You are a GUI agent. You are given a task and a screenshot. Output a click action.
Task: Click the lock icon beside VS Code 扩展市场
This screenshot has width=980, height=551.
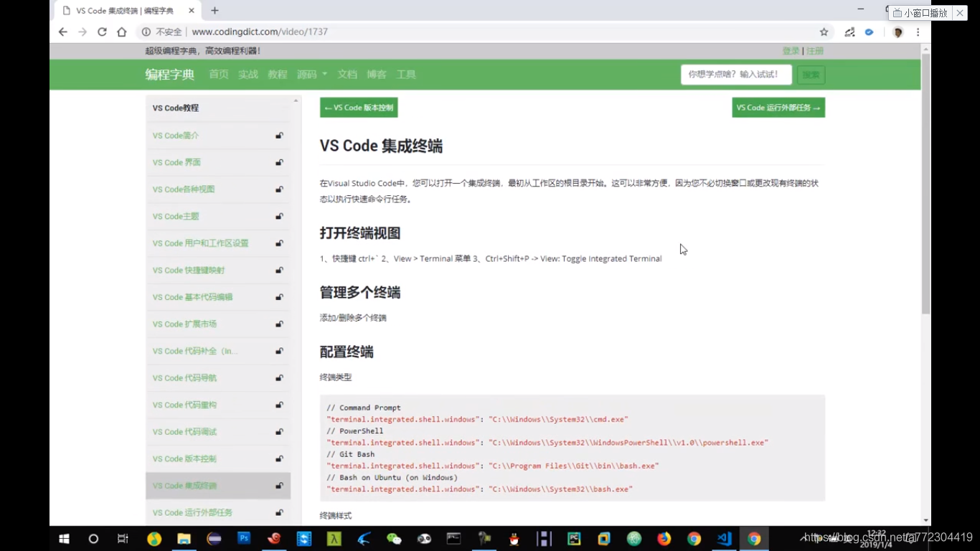279,324
